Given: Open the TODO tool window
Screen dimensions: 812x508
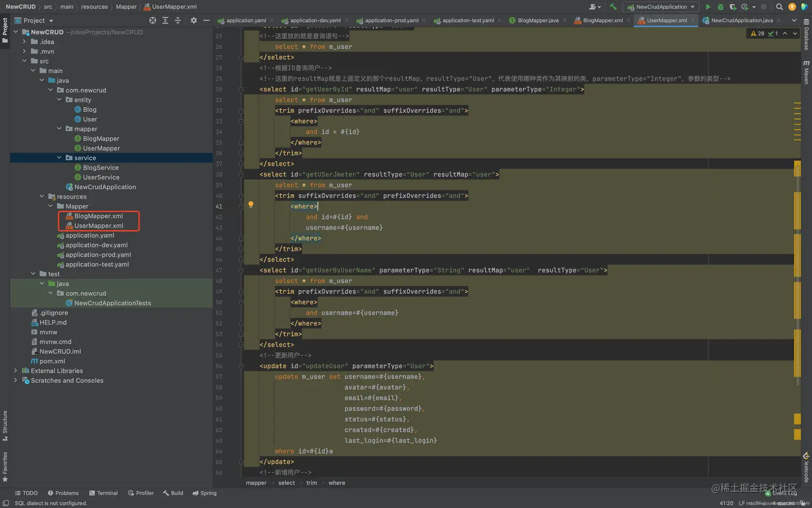Looking at the screenshot, I should (26, 493).
